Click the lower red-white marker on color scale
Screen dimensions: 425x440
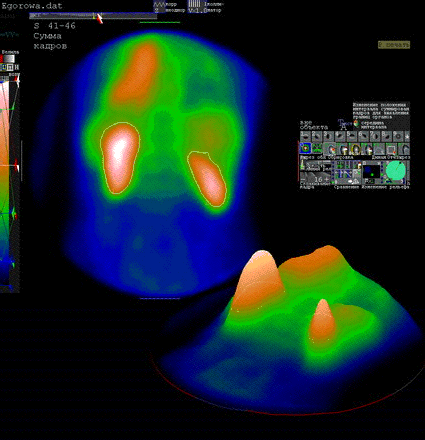click(16, 165)
